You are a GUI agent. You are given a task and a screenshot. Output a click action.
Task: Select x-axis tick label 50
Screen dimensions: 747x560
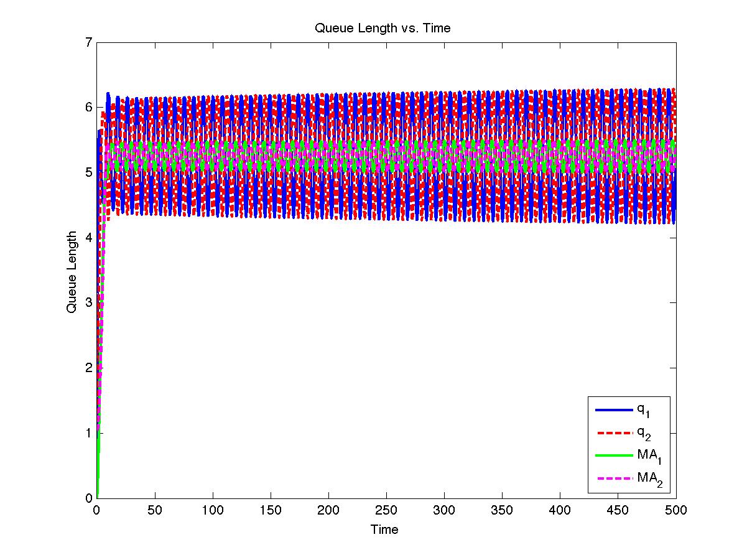coord(154,510)
